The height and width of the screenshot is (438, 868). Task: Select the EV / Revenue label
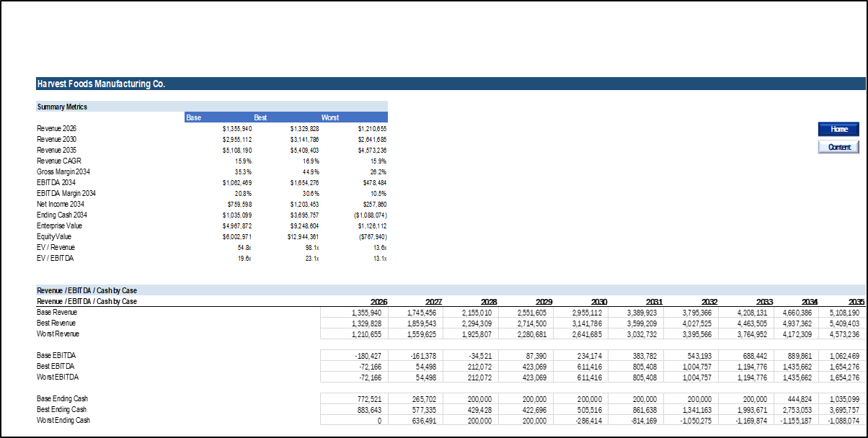point(56,247)
